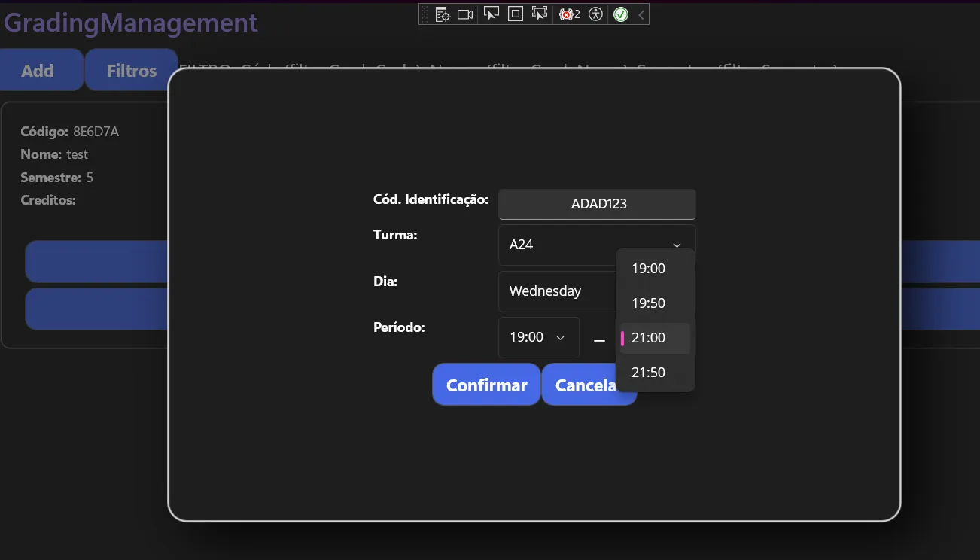Choose 19:50 in the time options

648,303
